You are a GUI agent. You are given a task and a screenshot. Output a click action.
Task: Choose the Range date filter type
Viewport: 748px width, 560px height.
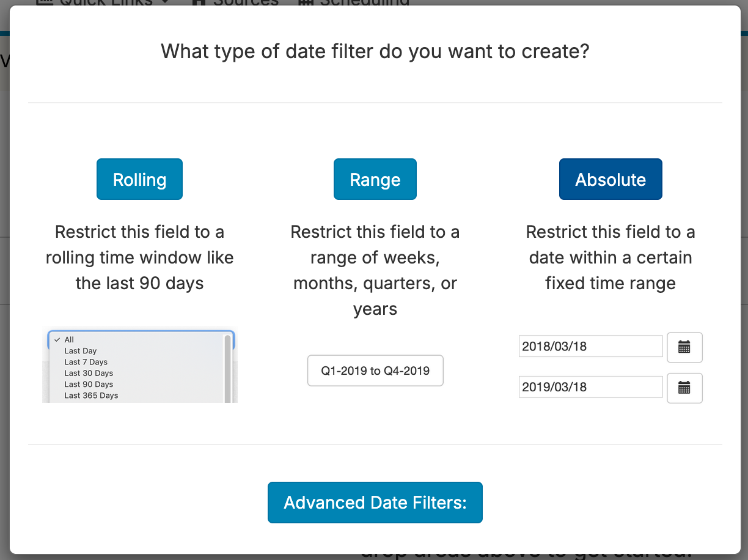tap(375, 179)
